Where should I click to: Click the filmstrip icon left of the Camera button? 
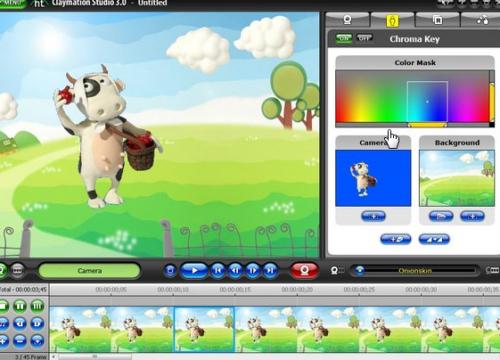(17, 270)
